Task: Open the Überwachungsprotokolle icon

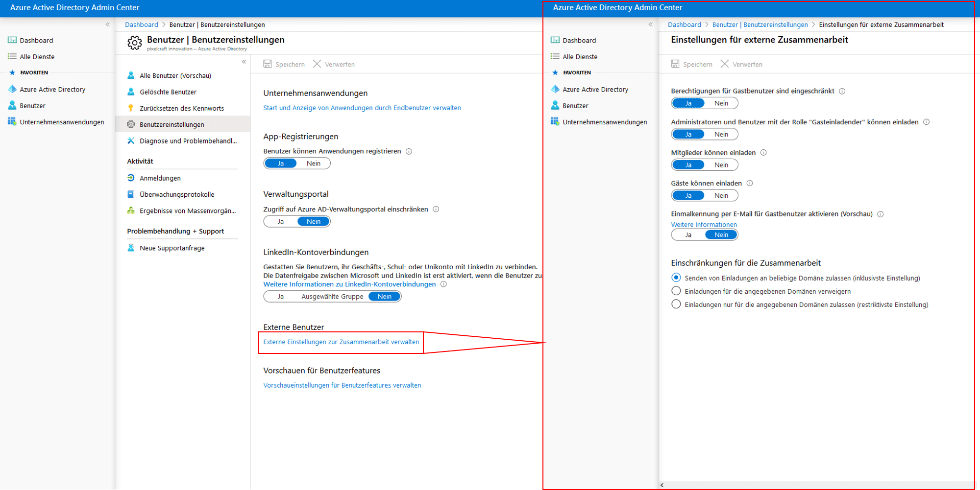Action: pos(131,194)
